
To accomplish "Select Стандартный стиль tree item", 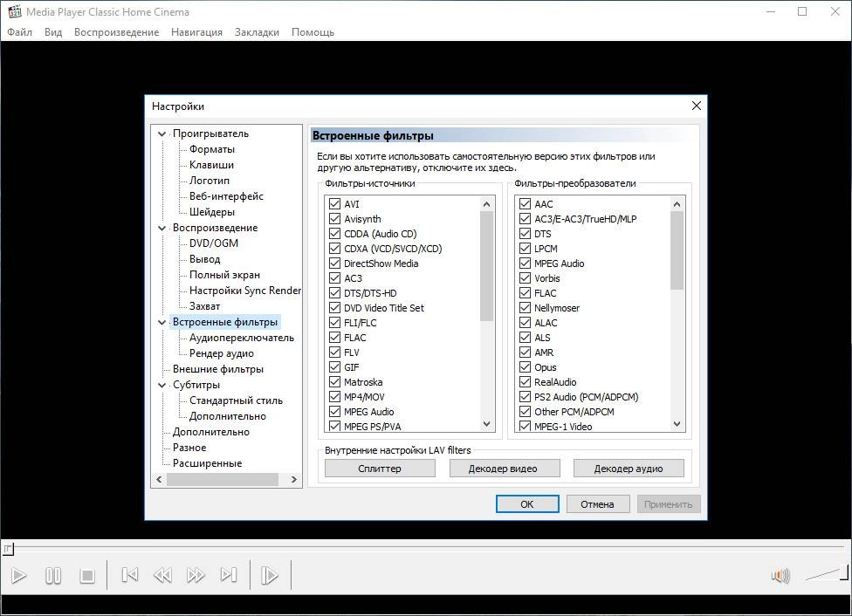I will pos(236,400).
